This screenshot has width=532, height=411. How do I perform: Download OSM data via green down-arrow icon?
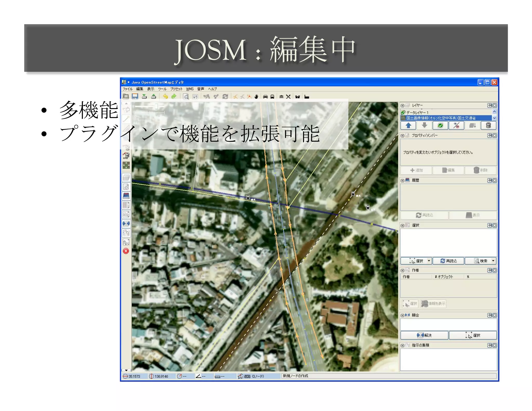point(144,96)
